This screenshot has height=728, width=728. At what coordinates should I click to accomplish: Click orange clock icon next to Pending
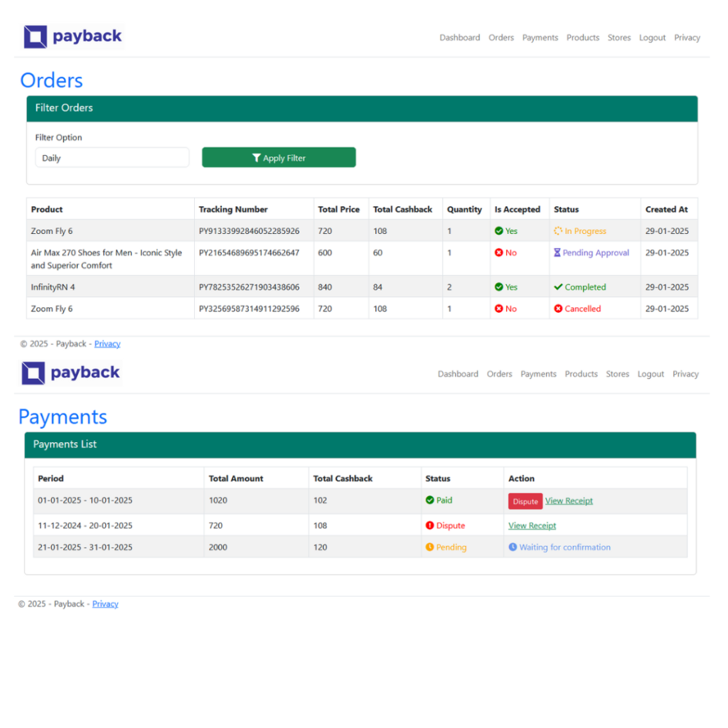[x=429, y=547]
